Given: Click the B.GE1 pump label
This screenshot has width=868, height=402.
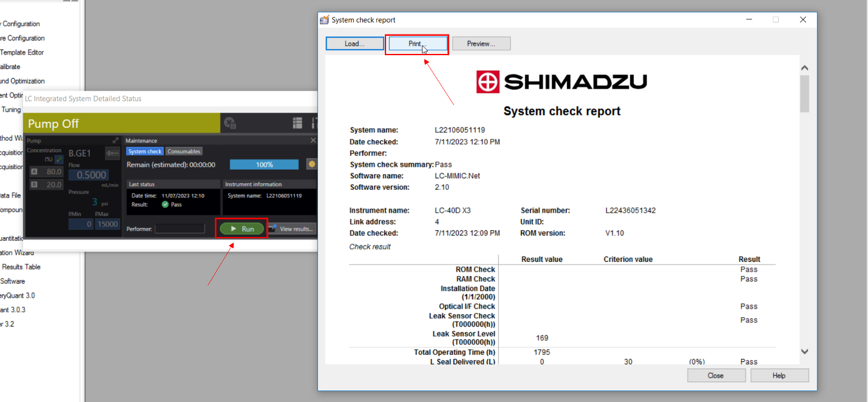Looking at the screenshot, I should pos(80,153).
